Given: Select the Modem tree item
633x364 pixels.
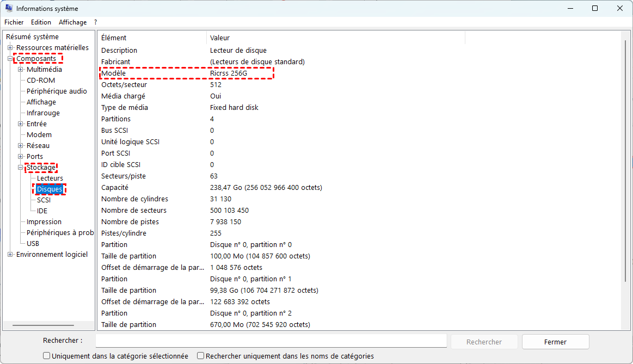Looking at the screenshot, I should pos(39,135).
